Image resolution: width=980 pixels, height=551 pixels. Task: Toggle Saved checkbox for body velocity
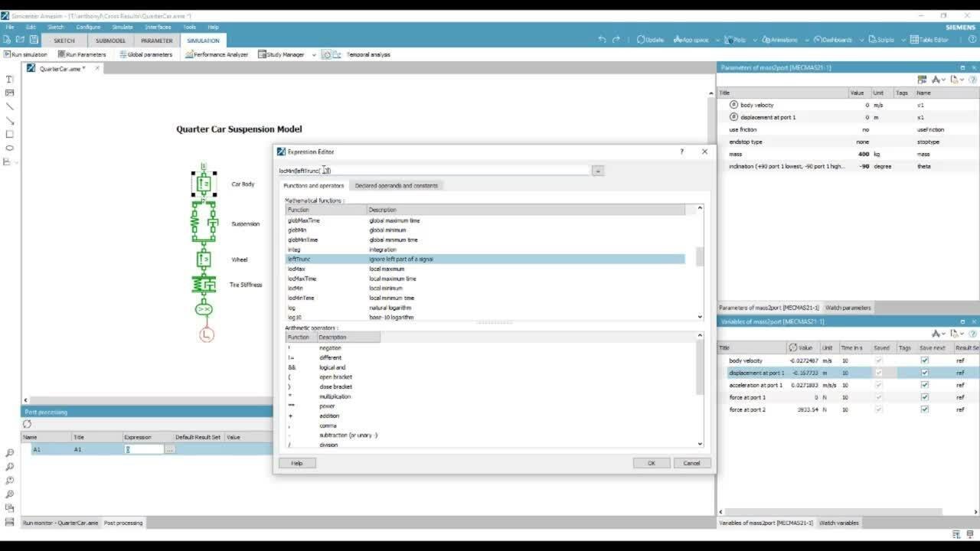(x=878, y=360)
